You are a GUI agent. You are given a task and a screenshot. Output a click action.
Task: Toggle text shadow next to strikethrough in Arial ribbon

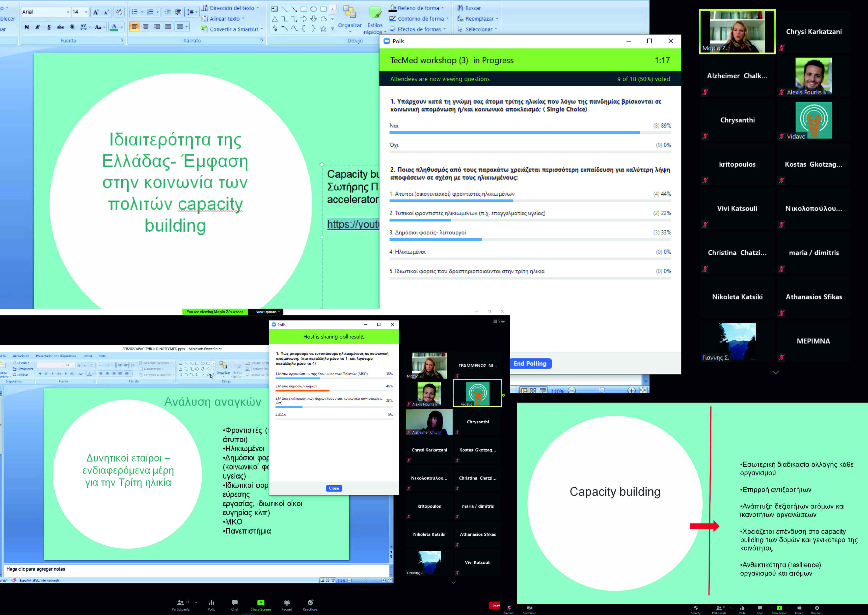click(72, 27)
